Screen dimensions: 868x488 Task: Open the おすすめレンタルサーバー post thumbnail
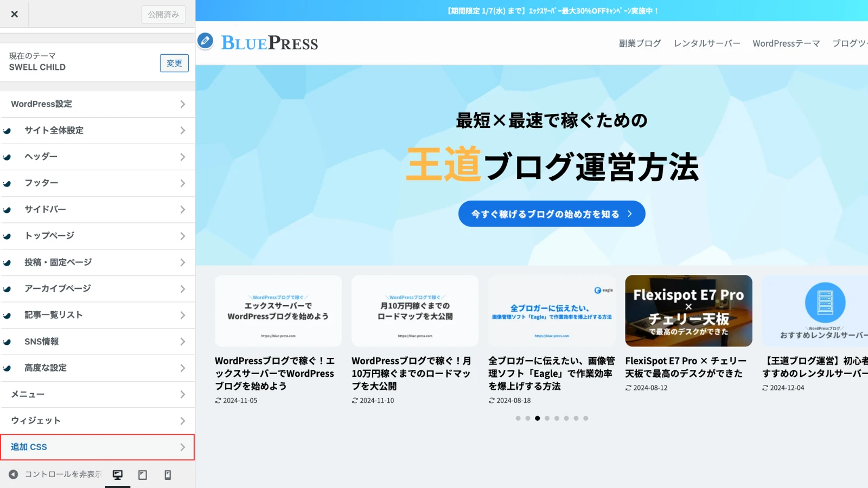(815, 311)
